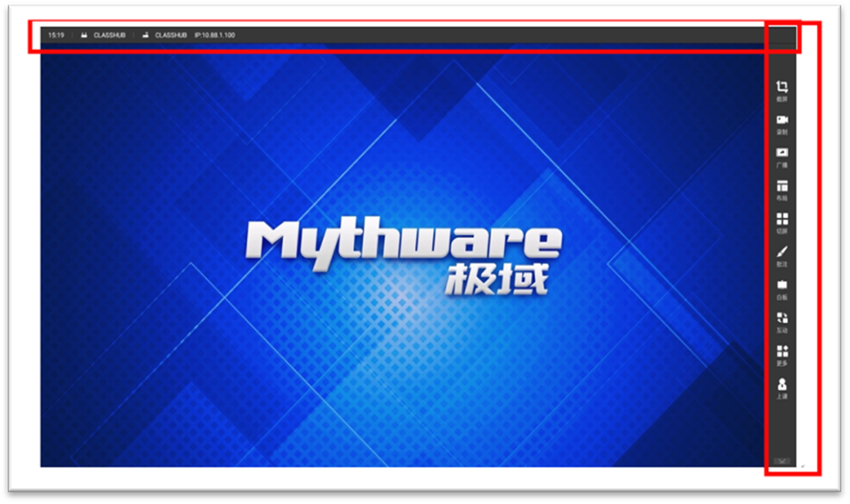Open the 互动 interaction tool
850x504 pixels.
click(x=782, y=319)
